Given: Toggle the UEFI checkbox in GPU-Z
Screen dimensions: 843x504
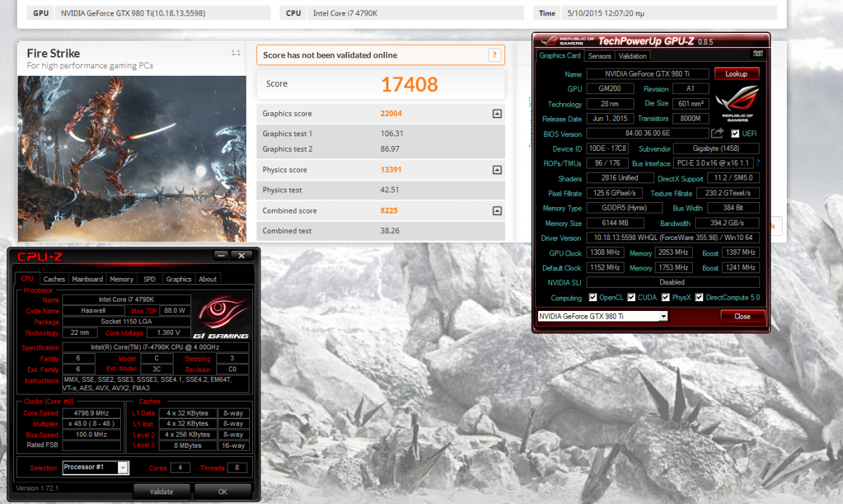Looking at the screenshot, I should (x=735, y=134).
